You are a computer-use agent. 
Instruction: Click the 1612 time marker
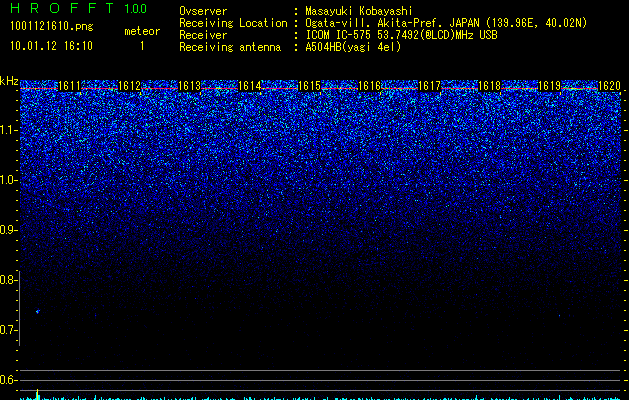[x=130, y=86]
